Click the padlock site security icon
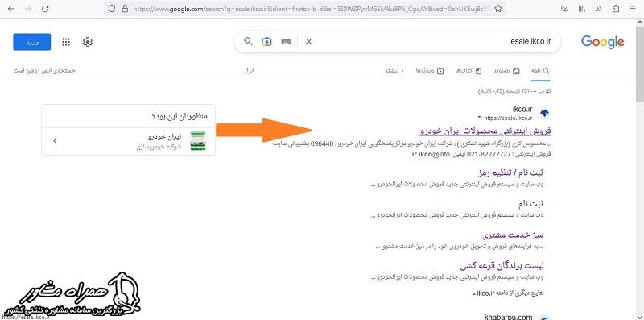The image size is (644, 320). pos(125,9)
